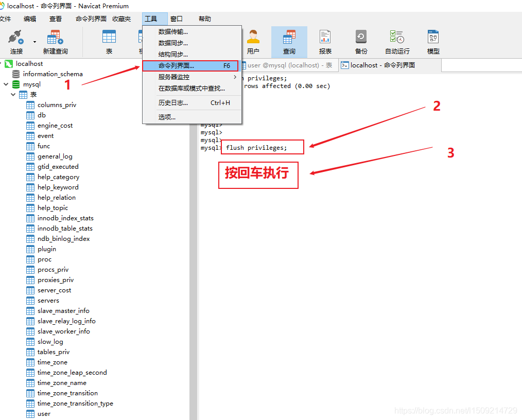Select the help_category table

(x=58, y=177)
